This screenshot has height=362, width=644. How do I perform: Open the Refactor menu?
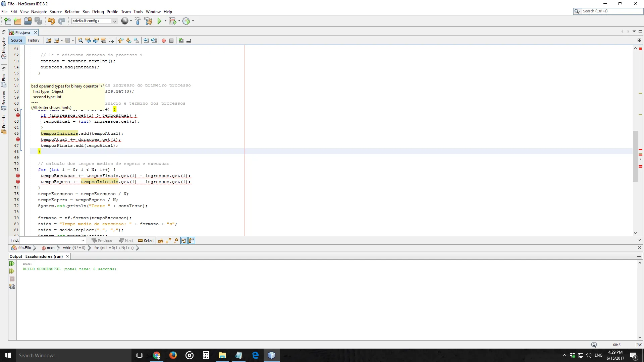[x=72, y=12]
